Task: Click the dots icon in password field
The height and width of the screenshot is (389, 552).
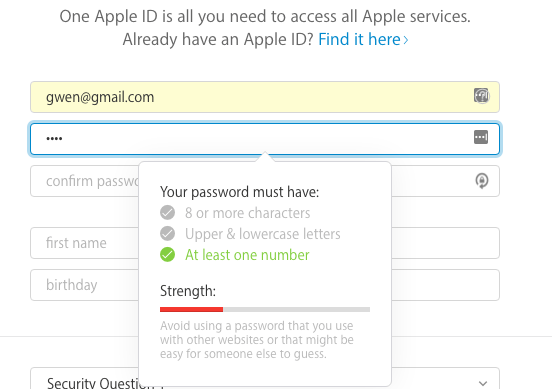Action: pos(481,137)
